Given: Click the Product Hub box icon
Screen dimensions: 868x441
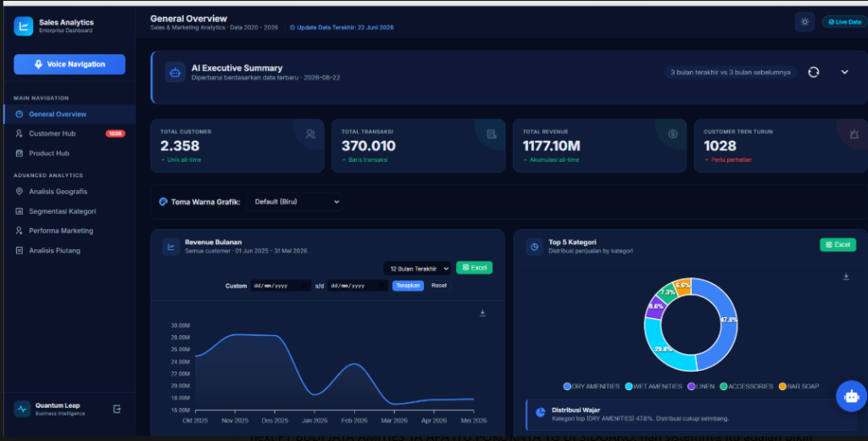Looking at the screenshot, I should (19, 154).
